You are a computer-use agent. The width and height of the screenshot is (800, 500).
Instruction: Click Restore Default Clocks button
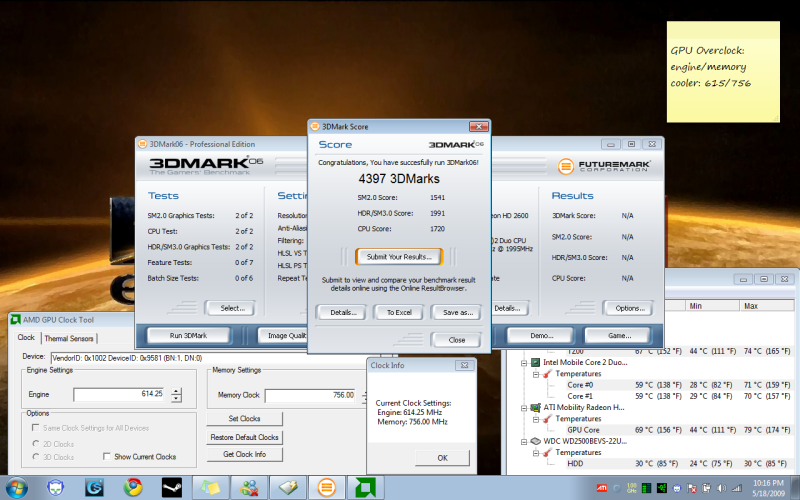244,437
